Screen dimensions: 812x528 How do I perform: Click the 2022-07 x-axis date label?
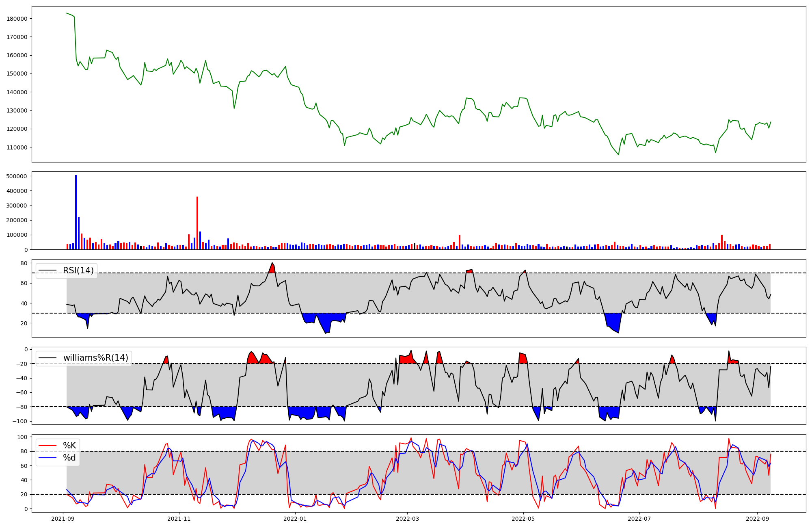coord(639,519)
